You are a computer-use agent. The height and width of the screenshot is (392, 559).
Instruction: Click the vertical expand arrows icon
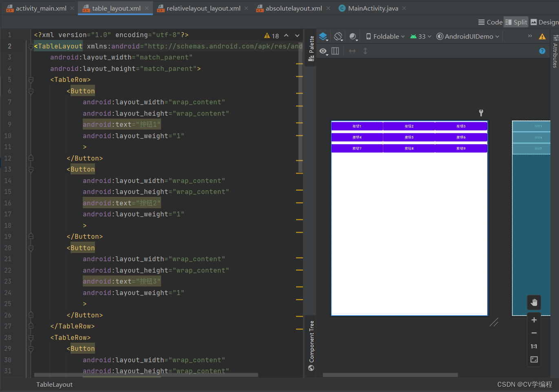click(365, 51)
